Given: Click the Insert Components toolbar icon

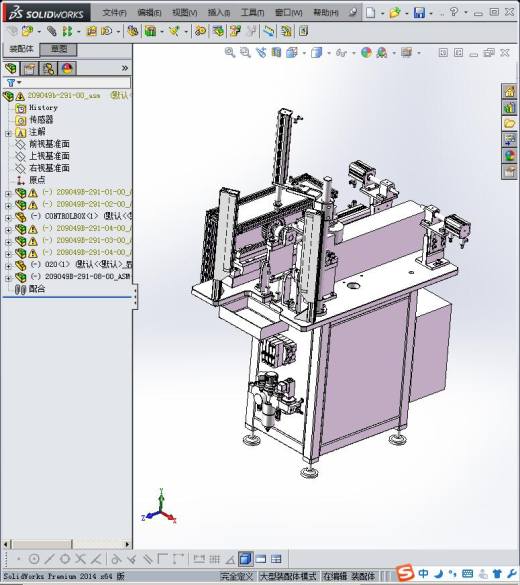Looking at the screenshot, I should click(x=28, y=31).
